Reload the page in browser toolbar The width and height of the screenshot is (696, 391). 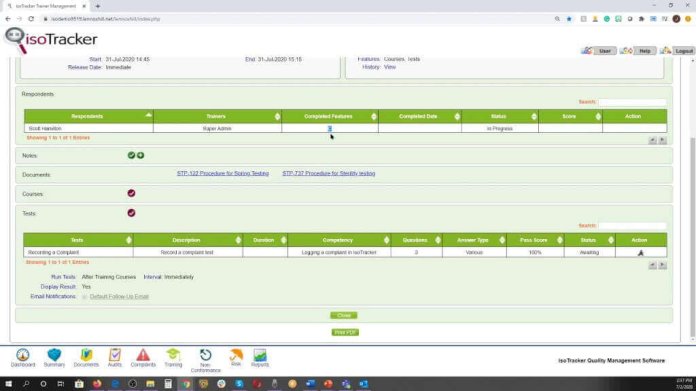coord(31,19)
